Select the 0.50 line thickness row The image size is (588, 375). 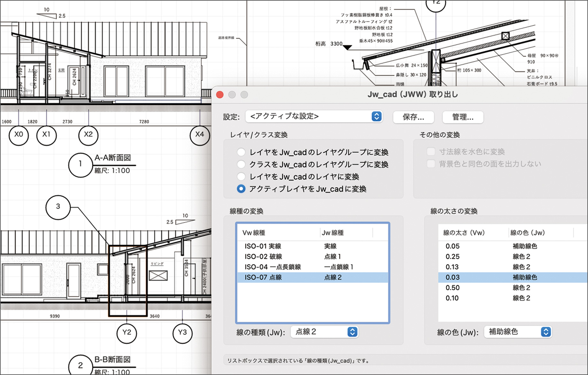coord(513,288)
